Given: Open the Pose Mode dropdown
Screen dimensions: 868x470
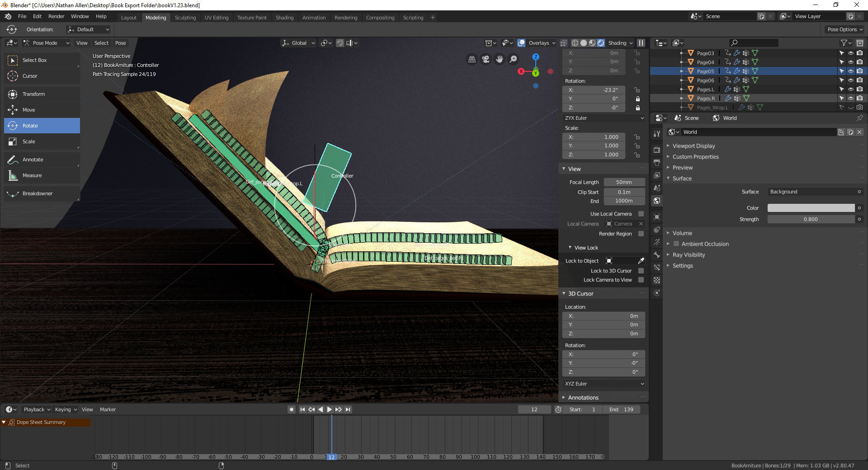Looking at the screenshot, I should click(x=47, y=43).
